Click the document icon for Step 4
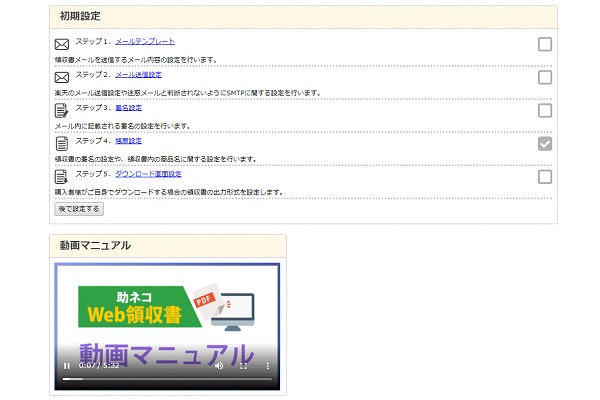Viewport: 600px width, 400px height. [62, 144]
